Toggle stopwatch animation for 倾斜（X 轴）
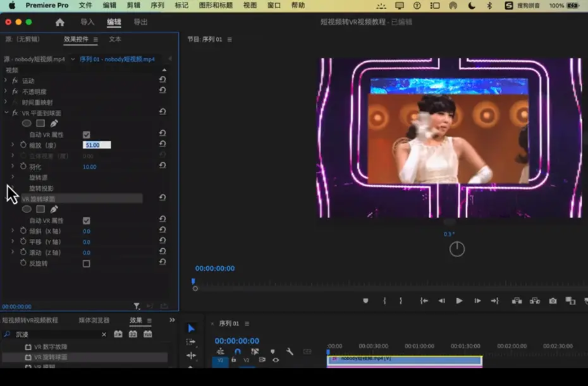This screenshot has height=386, width=588. pyautogui.click(x=23, y=231)
